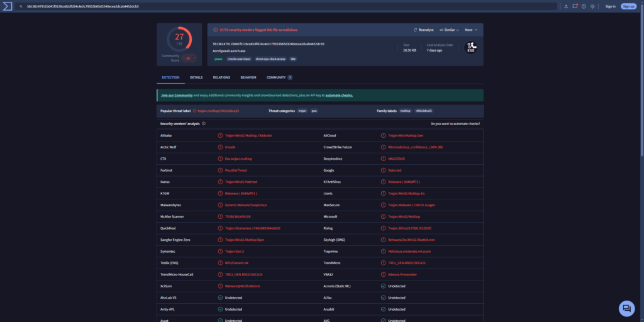Click the undetected checkmark icon for Arcabit
Image resolution: width=644 pixels, height=322 pixels.
[x=383, y=309]
